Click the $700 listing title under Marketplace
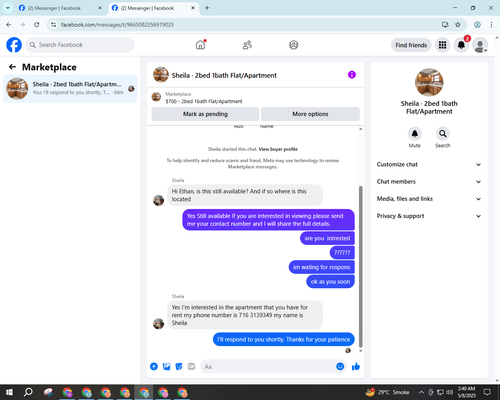500x400 pixels. 204,101
